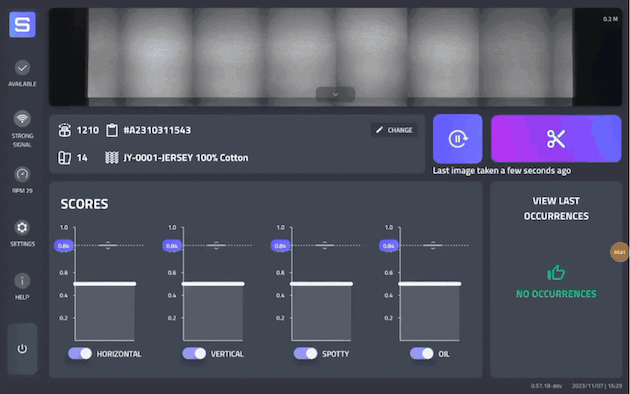Click the 0.84 badge on Spotty chart
This screenshot has width=630, height=394.
coord(280,246)
